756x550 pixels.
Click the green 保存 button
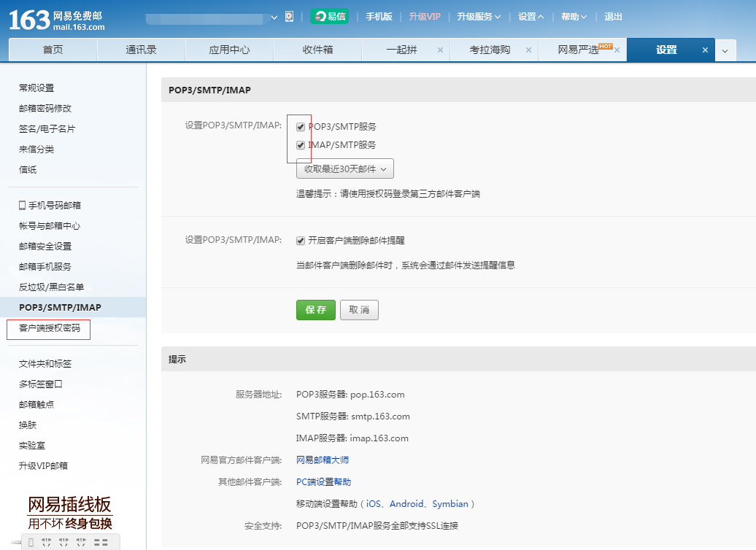point(316,310)
